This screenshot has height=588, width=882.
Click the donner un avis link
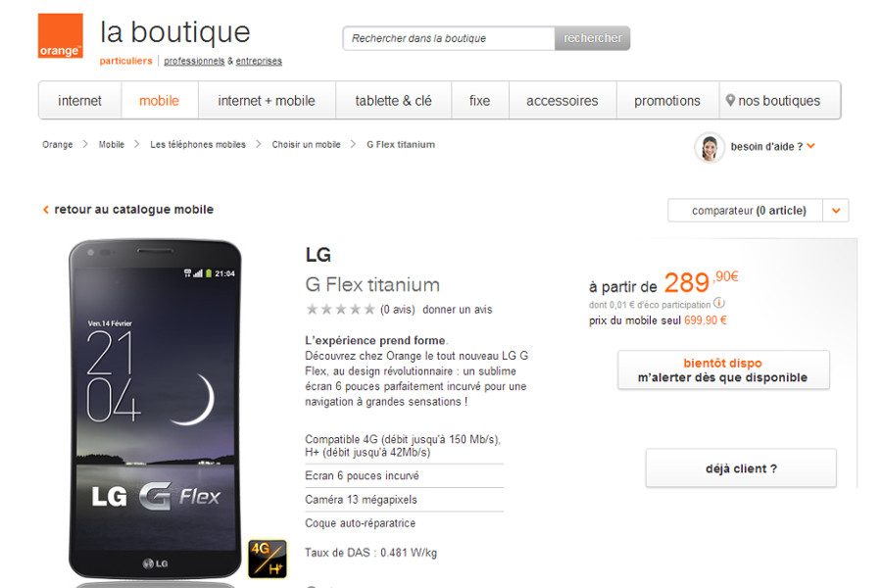pos(458,310)
